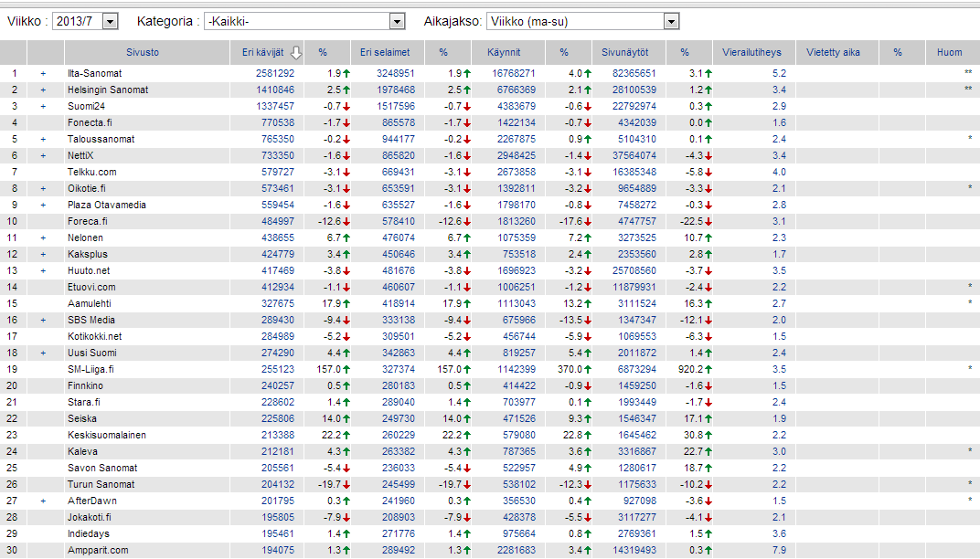
Task: Click the sort arrow beside Eri kävijät
Action: point(296,52)
